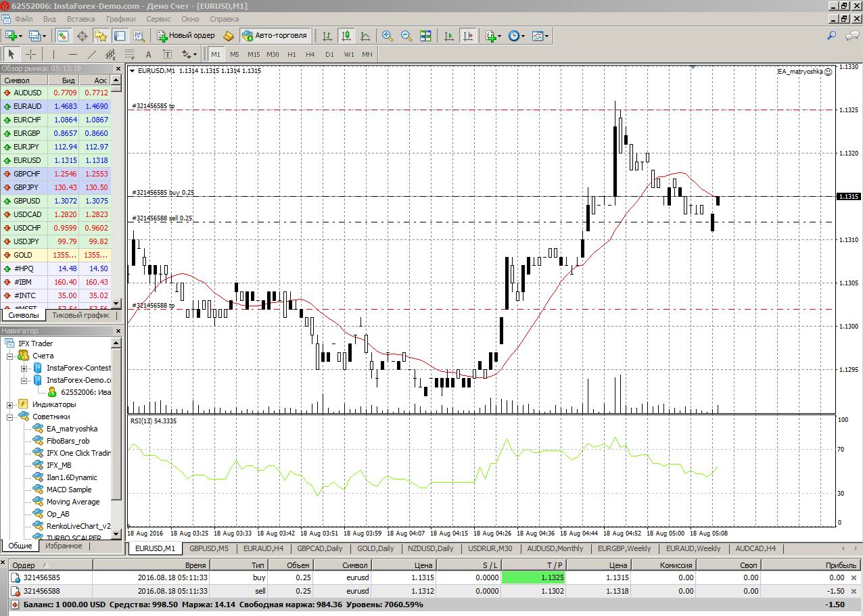Click the Новый ордер button
Screen dimensions: 863x616
(185, 36)
